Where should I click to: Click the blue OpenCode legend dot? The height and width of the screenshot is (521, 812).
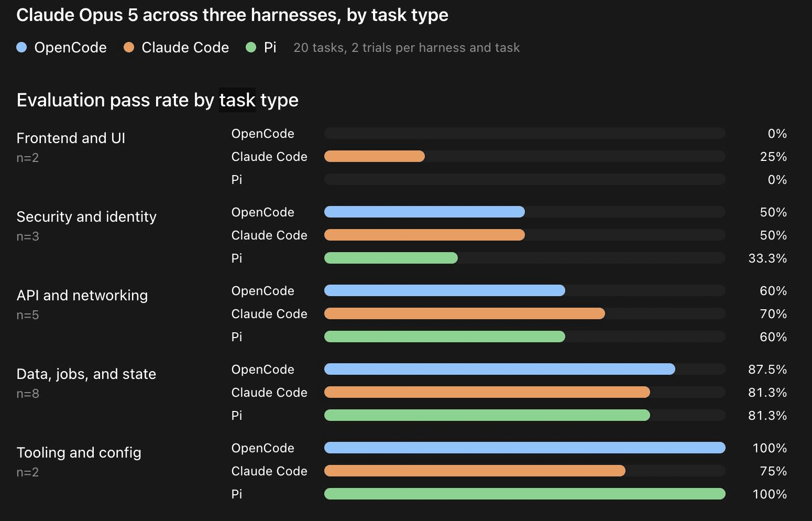21,48
